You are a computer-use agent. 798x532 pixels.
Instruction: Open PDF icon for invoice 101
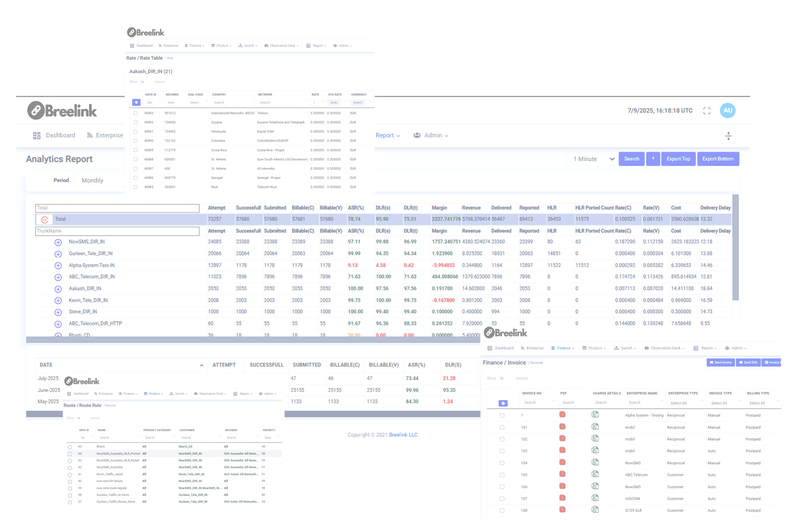point(562,426)
